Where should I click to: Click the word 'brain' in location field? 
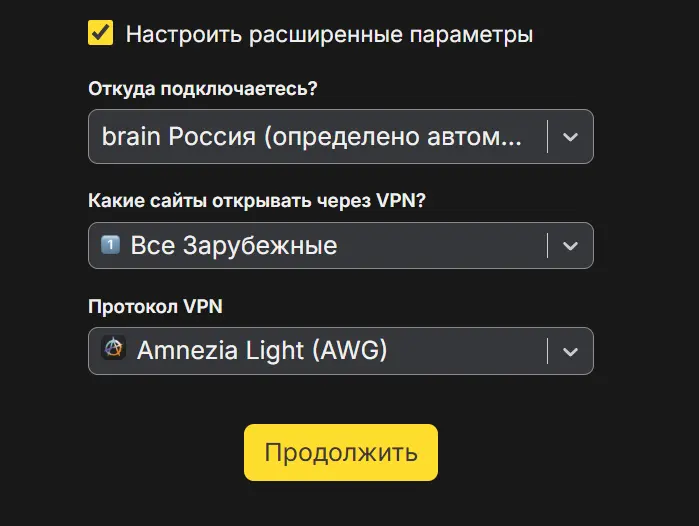click(131, 137)
